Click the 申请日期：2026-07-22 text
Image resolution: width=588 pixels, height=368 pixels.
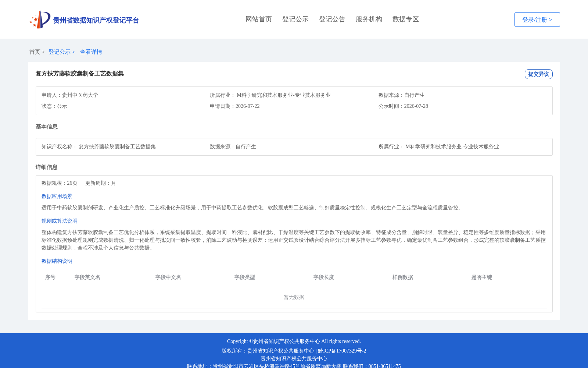point(235,106)
